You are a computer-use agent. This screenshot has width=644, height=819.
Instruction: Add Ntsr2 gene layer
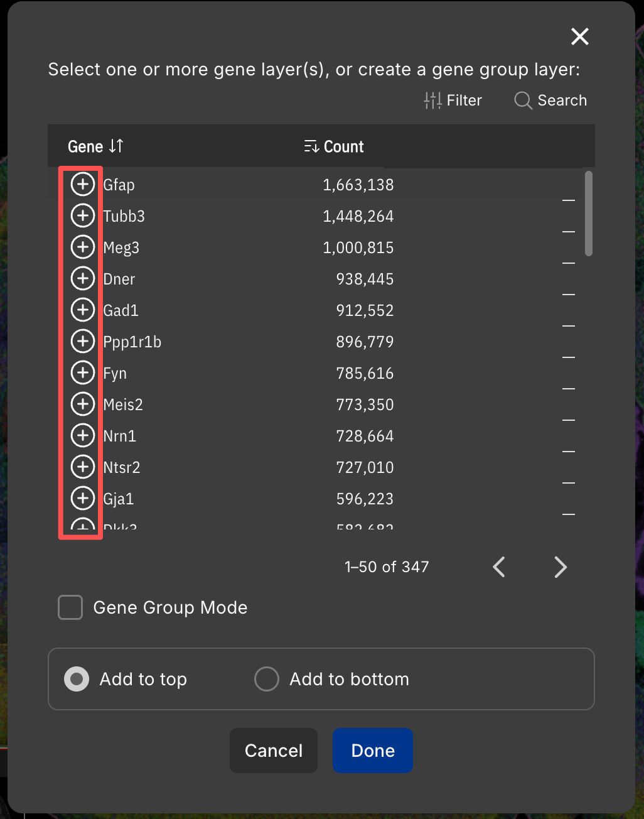[x=82, y=467]
